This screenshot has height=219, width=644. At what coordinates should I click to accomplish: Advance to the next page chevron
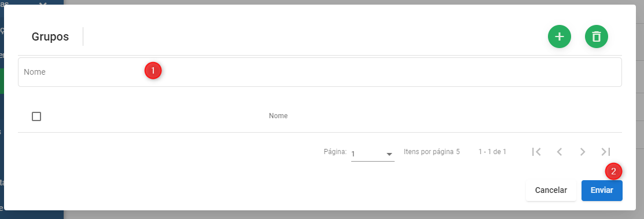(x=583, y=152)
